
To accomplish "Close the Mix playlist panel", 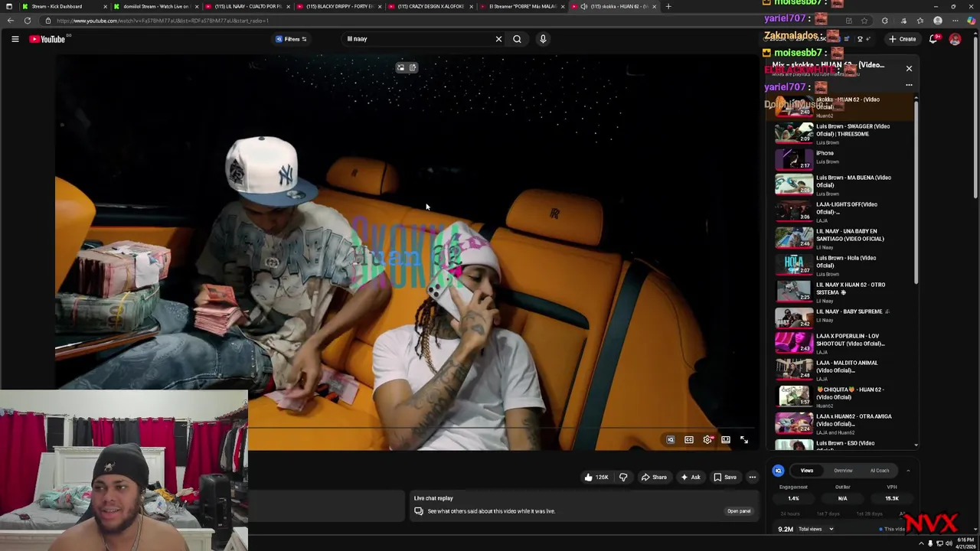I will [x=909, y=69].
